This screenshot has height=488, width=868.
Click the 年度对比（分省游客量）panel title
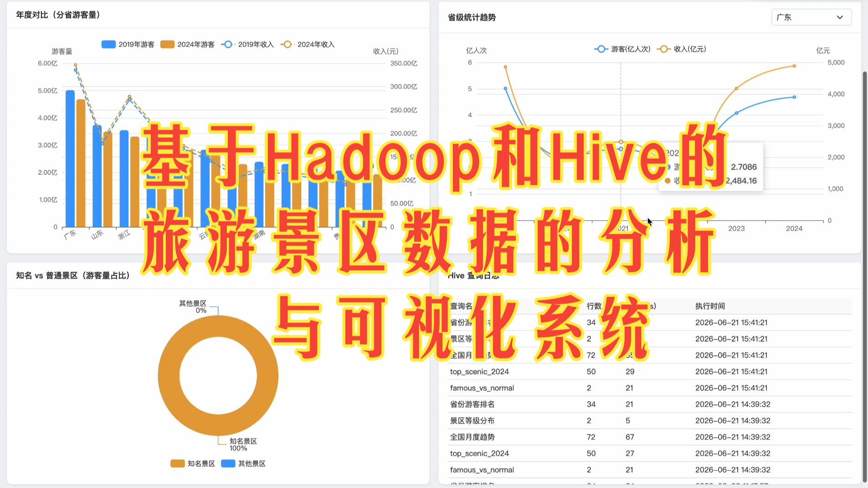pos(58,15)
